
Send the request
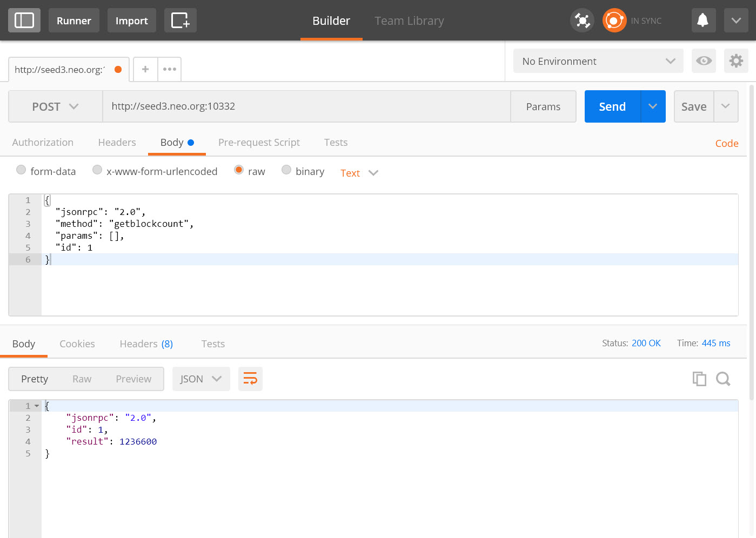[612, 106]
